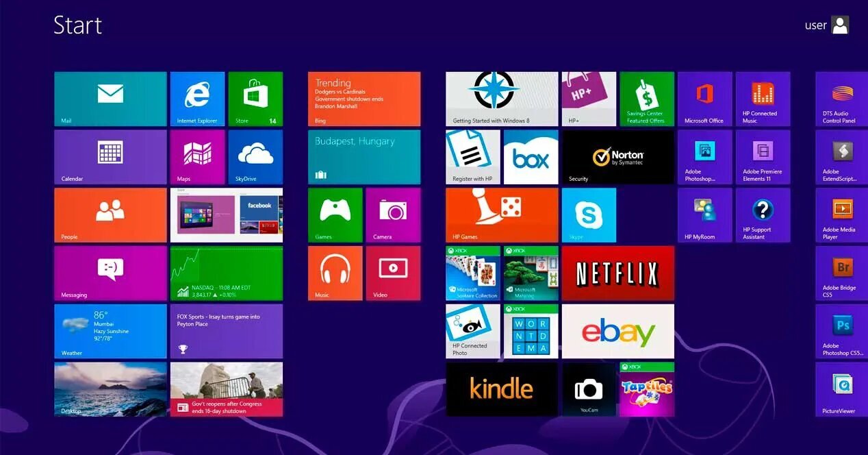Open the Adobe Media Player tile
The width and height of the screenshot is (868, 455).
[842, 215]
